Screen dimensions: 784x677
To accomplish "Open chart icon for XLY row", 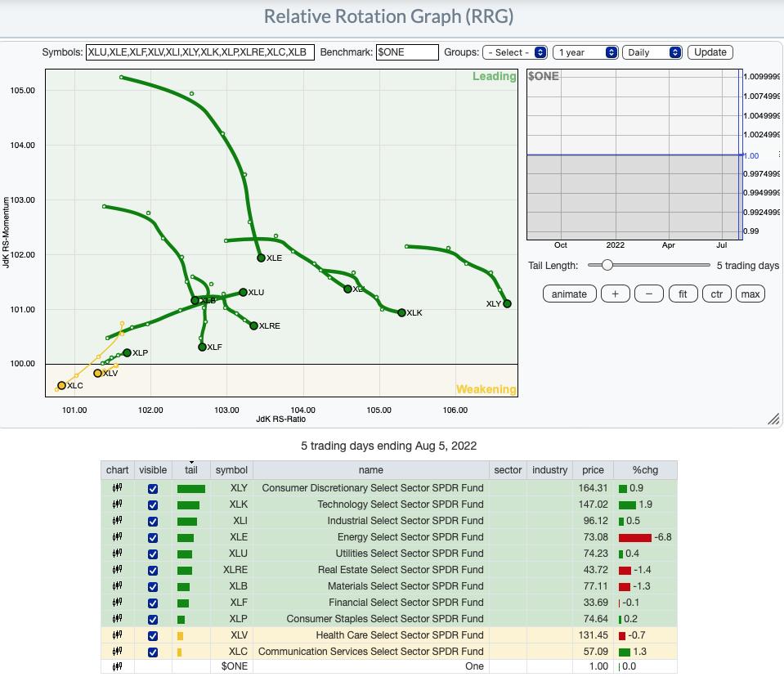I will pos(117,488).
